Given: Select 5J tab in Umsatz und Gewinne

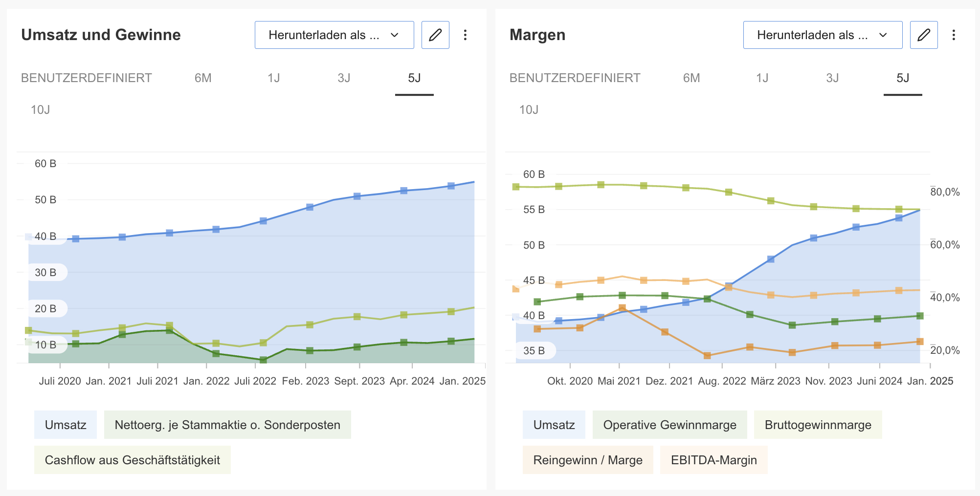Looking at the screenshot, I should point(414,78).
